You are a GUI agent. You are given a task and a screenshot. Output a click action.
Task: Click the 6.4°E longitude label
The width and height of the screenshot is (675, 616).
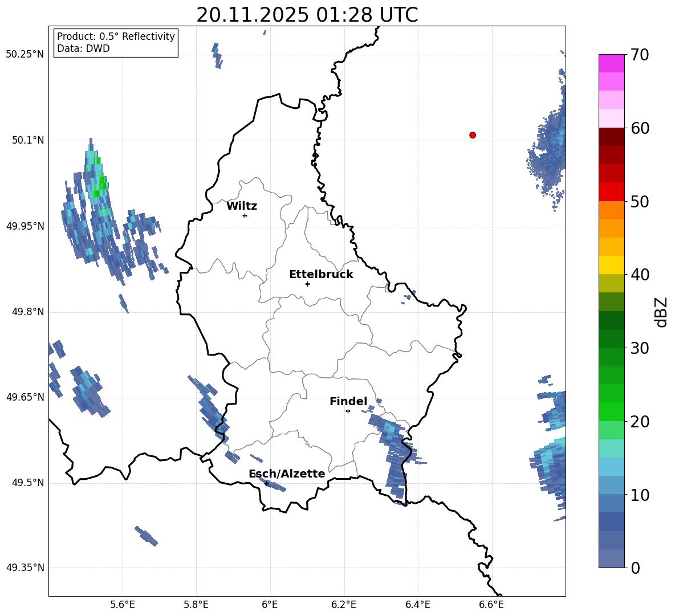tap(417, 605)
